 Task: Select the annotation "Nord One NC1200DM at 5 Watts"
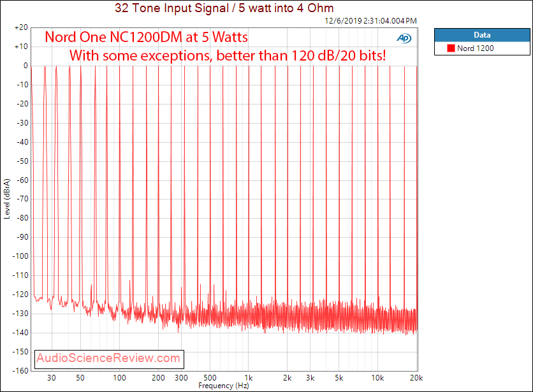click(x=146, y=37)
